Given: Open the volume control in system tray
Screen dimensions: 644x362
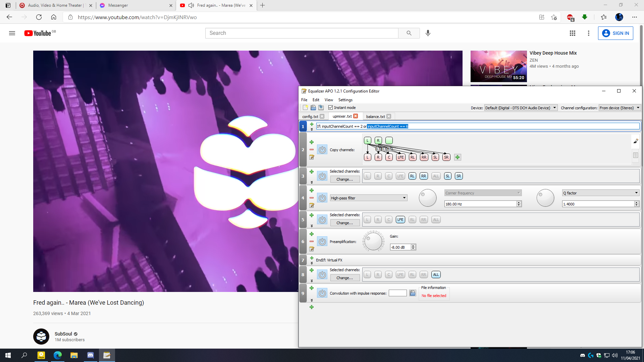Looking at the screenshot, I should coord(615,355).
